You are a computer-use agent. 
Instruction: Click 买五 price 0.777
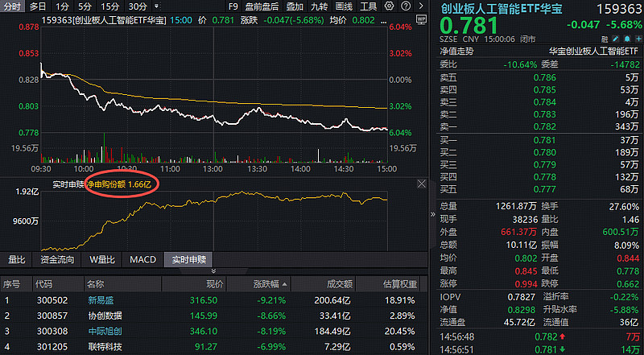pos(545,189)
